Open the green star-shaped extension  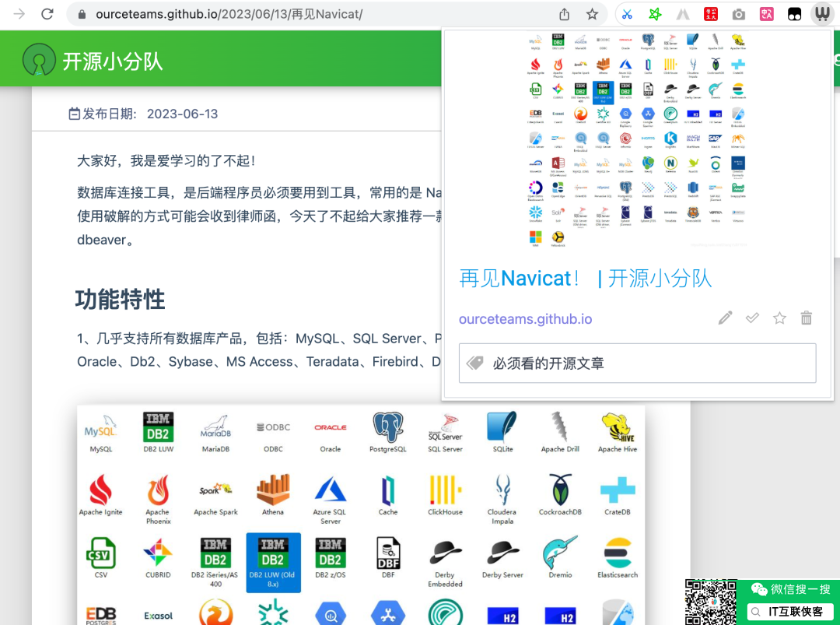655,15
